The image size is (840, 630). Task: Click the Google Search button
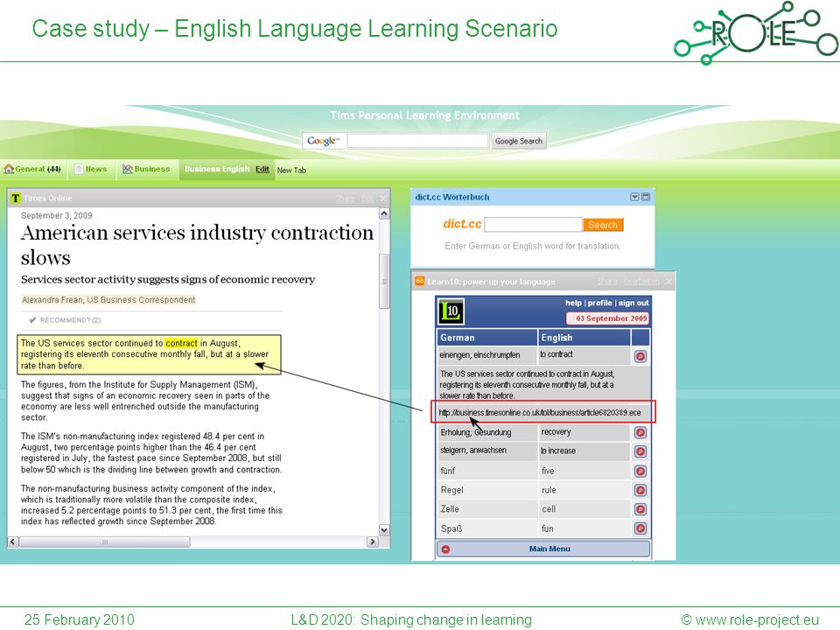pos(519,141)
